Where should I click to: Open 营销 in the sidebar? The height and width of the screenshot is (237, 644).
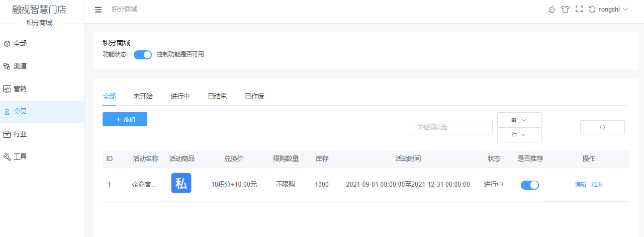[42, 89]
